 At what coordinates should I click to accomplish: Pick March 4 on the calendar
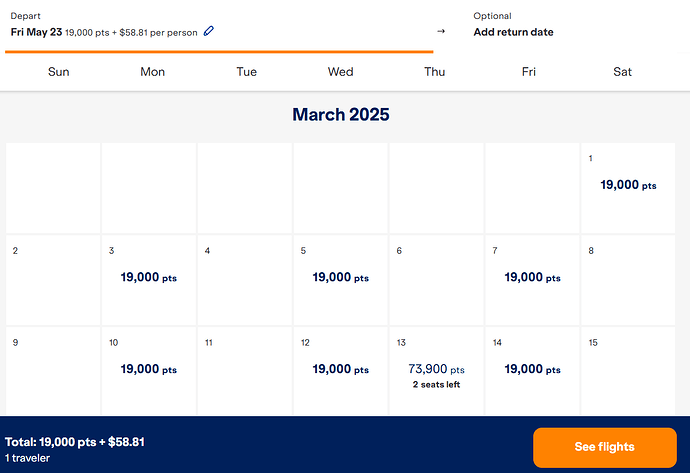(245, 280)
